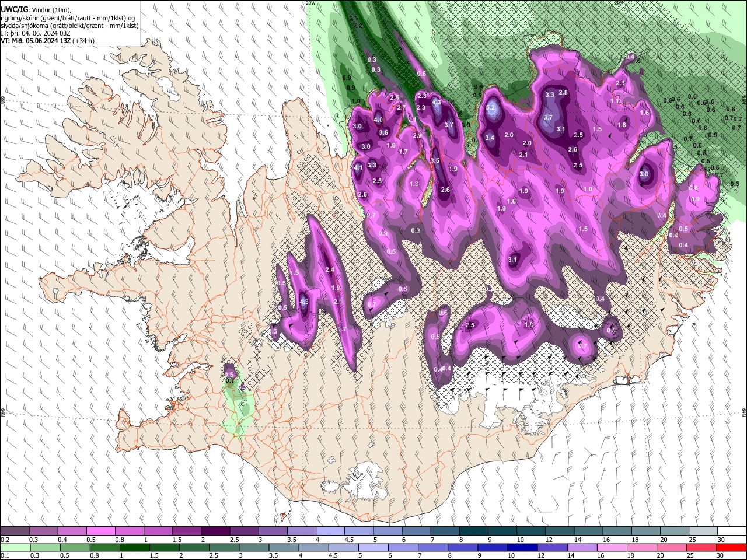Click the bright red swatch at rain legend end

pos(731,547)
